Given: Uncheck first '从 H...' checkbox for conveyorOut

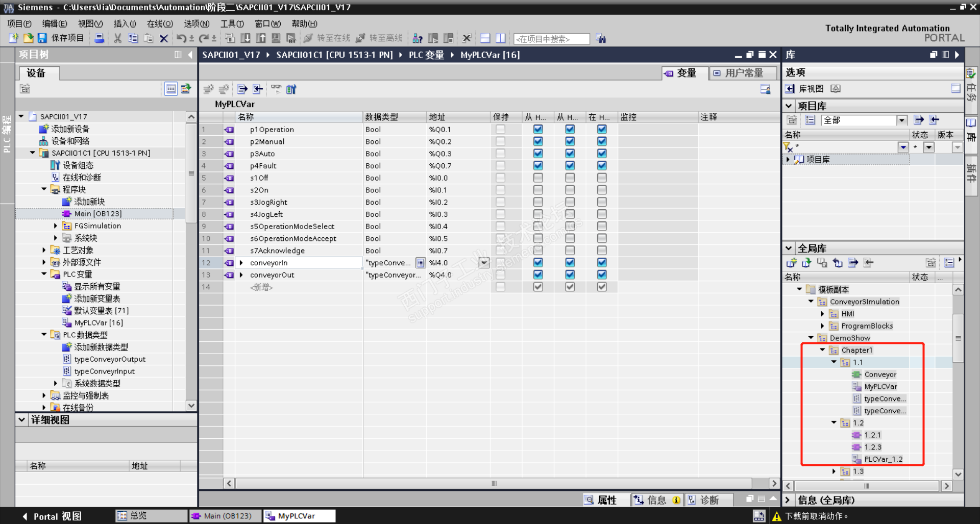Looking at the screenshot, I should coord(538,275).
